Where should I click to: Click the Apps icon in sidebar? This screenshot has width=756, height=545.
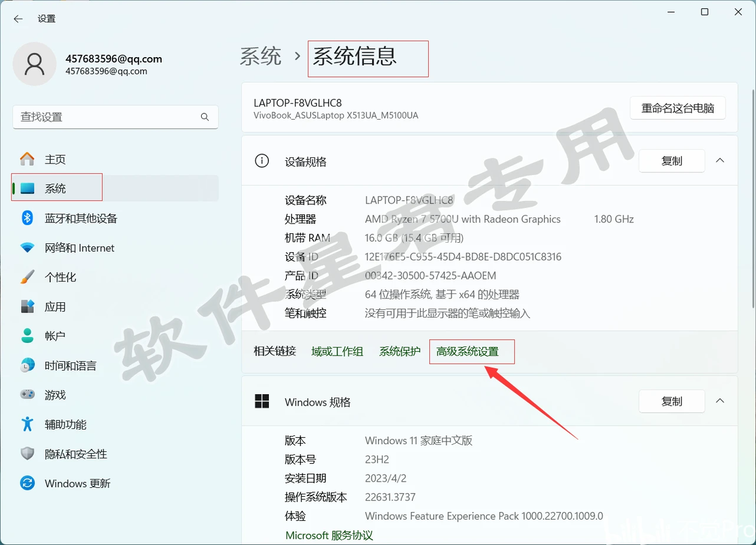pyautogui.click(x=27, y=307)
